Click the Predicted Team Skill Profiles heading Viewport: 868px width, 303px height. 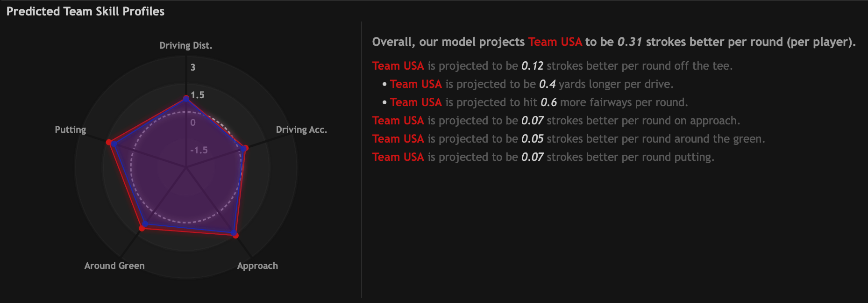[x=85, y=11]
